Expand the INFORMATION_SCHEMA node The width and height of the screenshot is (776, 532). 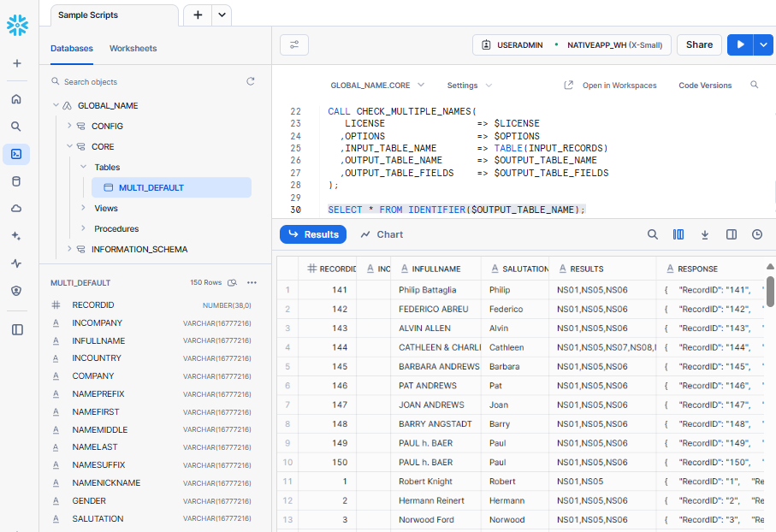pyautogui.click(x=69, y=249)
